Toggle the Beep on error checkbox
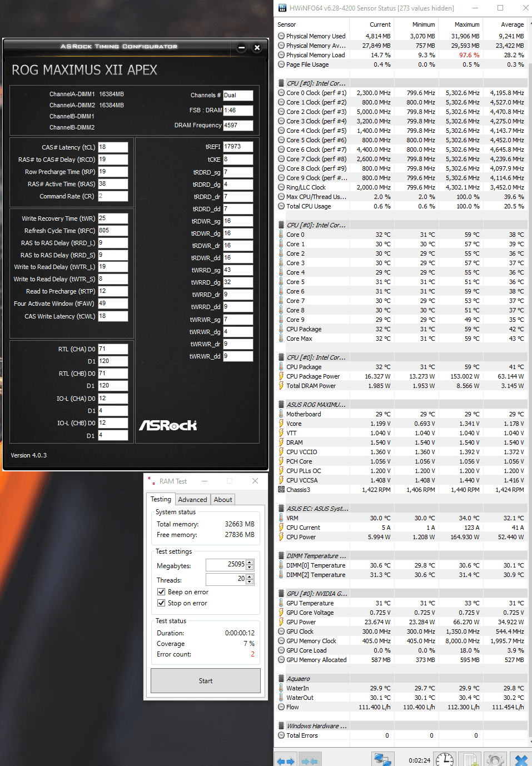This screenshot has height=766, width=532. (161, 592)
